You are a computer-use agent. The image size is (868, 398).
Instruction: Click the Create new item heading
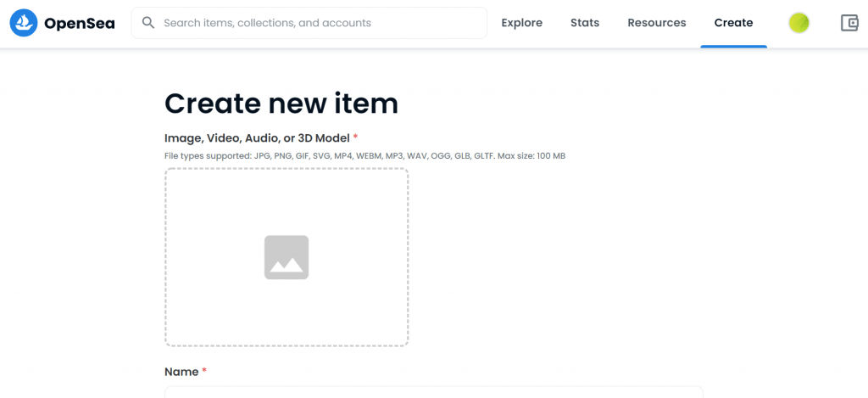(x=281, y=103)
